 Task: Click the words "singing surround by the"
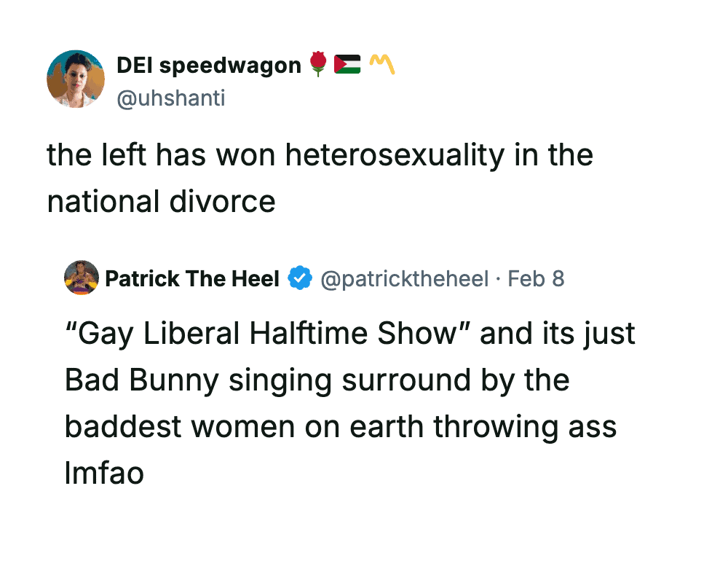[x=394, y=380]
